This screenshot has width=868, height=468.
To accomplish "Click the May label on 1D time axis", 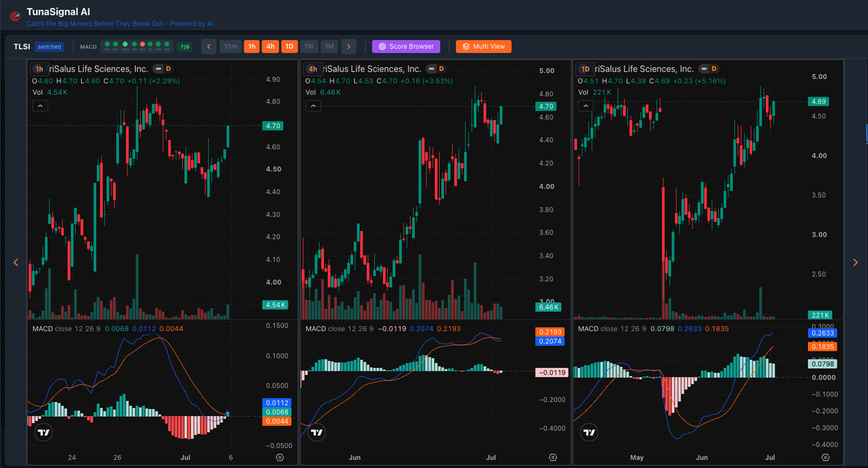I will click(637, 458).
